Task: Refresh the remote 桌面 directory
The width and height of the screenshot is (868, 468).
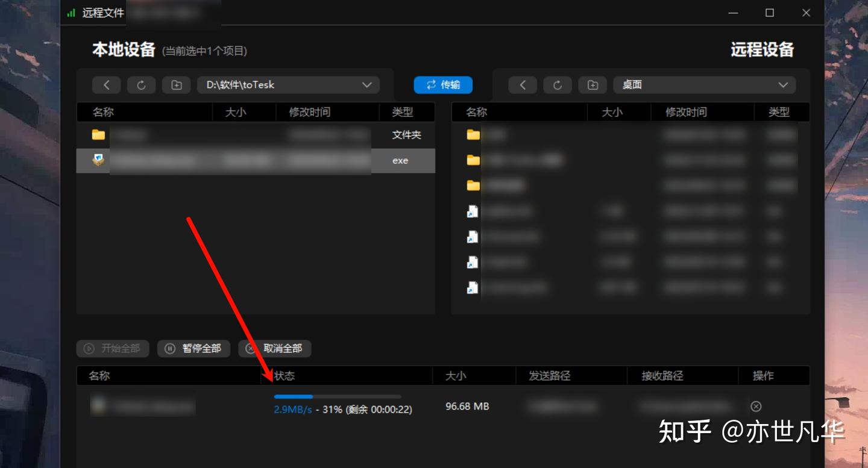Action: (558, 85)
